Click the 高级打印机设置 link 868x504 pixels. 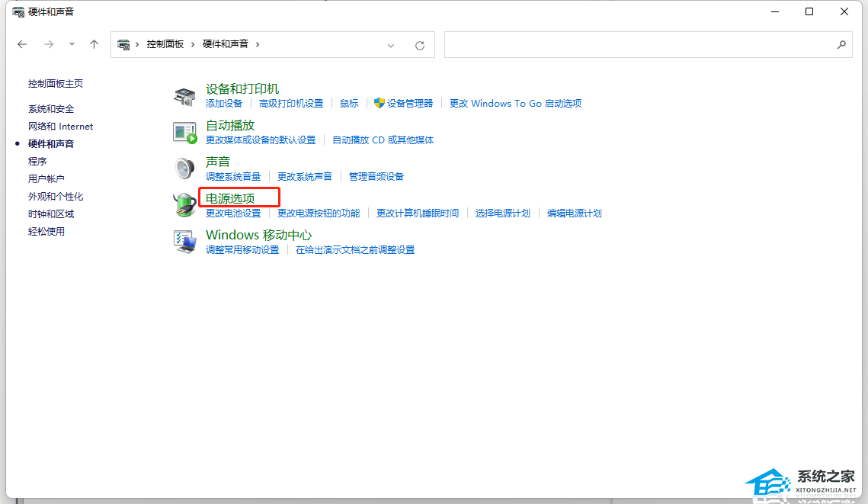[x=291, y=104]
